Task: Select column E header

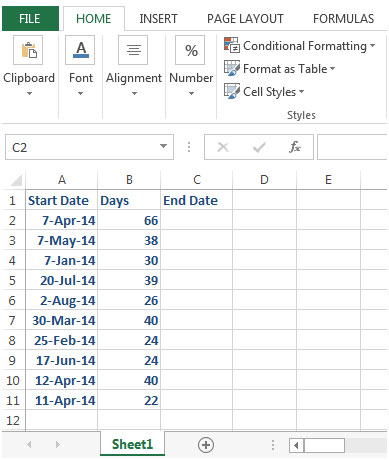Action: pyautogui.click(x=328, y=180)
